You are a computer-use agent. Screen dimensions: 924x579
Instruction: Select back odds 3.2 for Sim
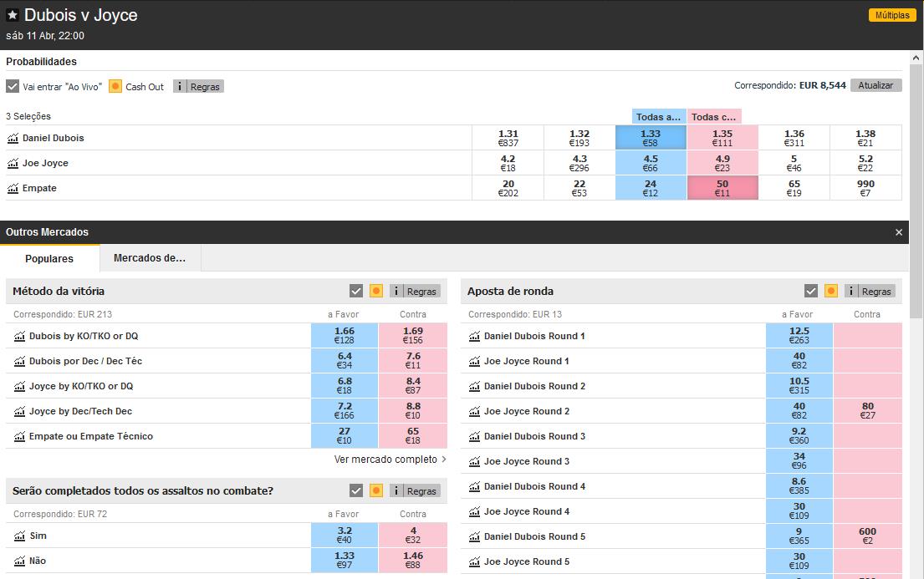coord(345,536)
